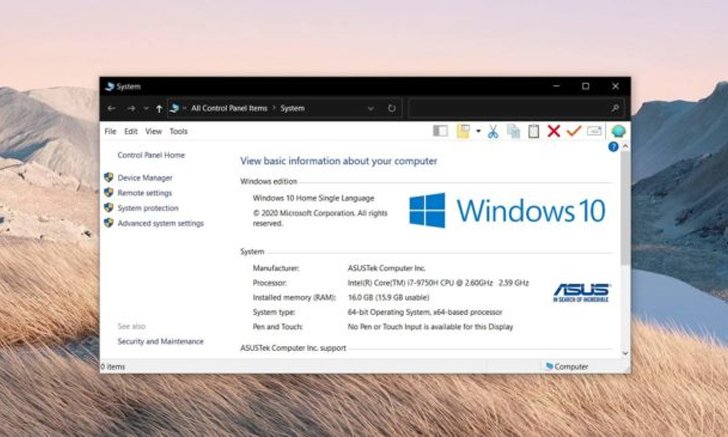Click the search magnifier icon

pos(615,108)
